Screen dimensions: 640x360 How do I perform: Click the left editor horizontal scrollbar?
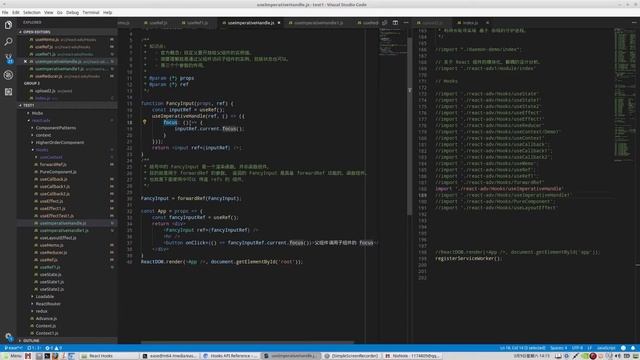(247, 342)
